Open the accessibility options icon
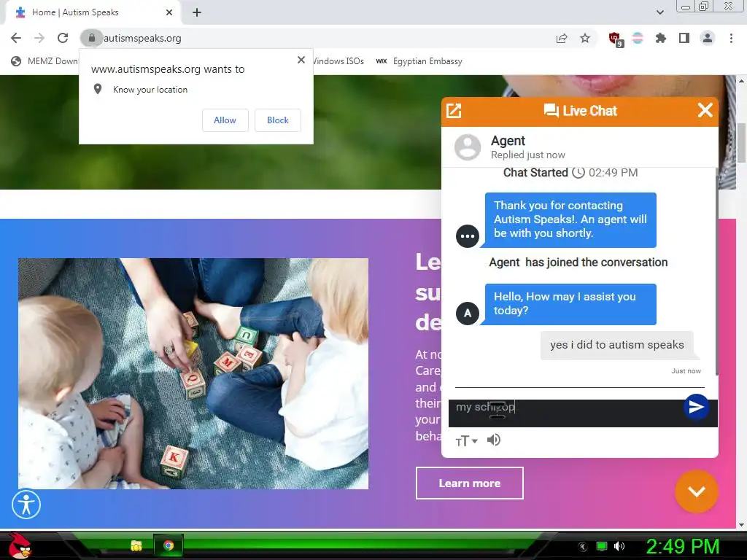The width and height of the screenshot is (747, 560). click(26, 505)
